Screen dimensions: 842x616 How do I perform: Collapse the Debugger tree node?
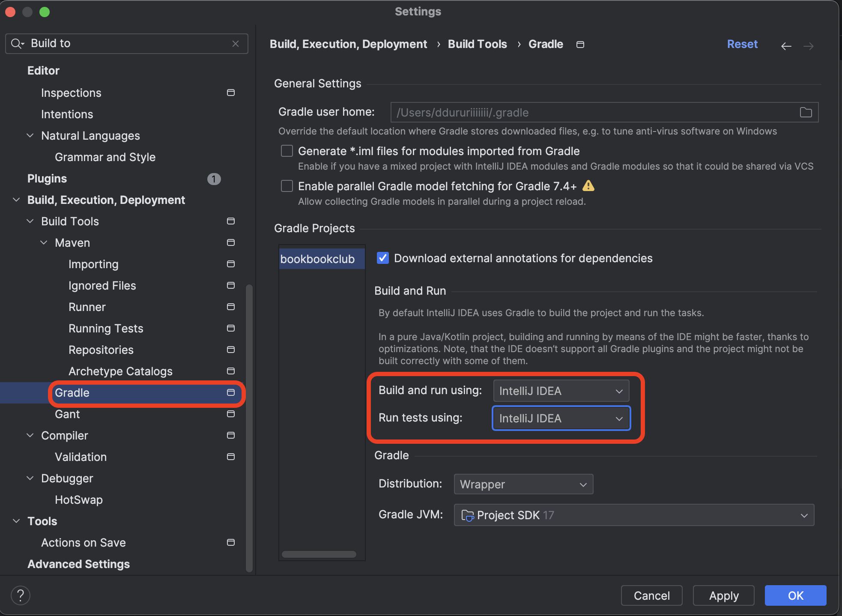30,478
